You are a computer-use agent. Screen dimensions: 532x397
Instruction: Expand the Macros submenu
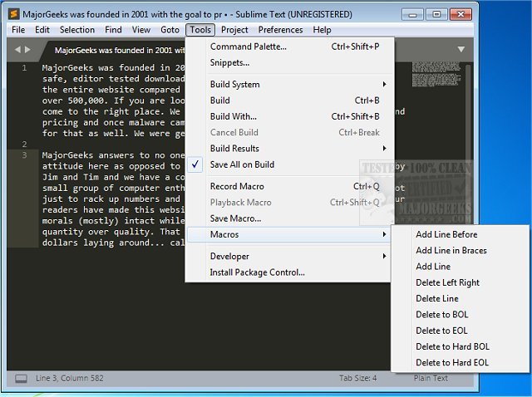(288, 234)
